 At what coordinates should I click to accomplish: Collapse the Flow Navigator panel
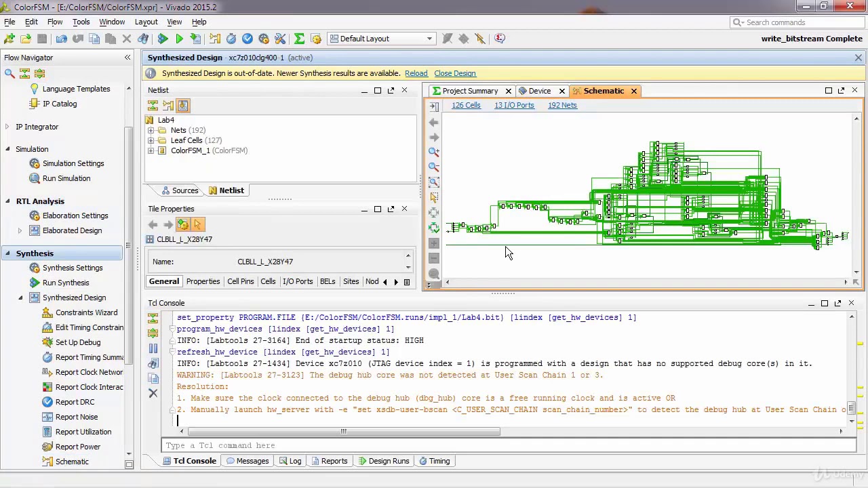click(127, 58)
